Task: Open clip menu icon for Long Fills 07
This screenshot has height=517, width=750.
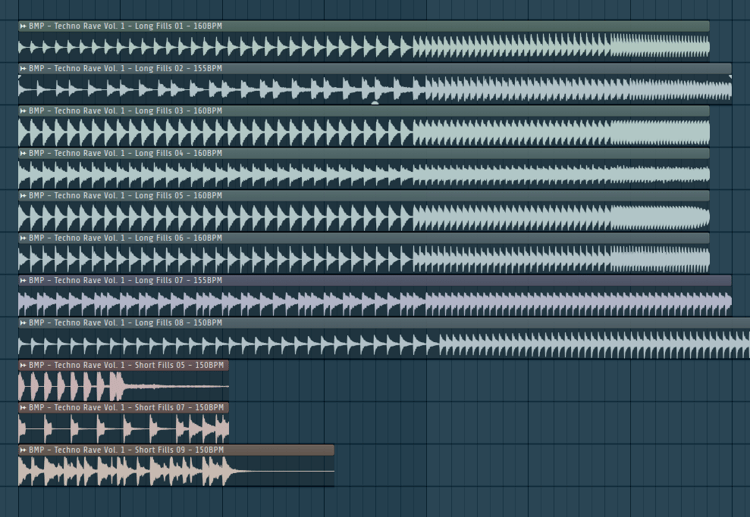Action: click(22, 280)
